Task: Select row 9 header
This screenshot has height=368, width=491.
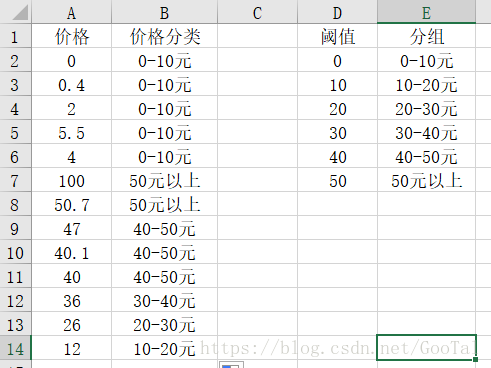Action: tap(15, 228)
